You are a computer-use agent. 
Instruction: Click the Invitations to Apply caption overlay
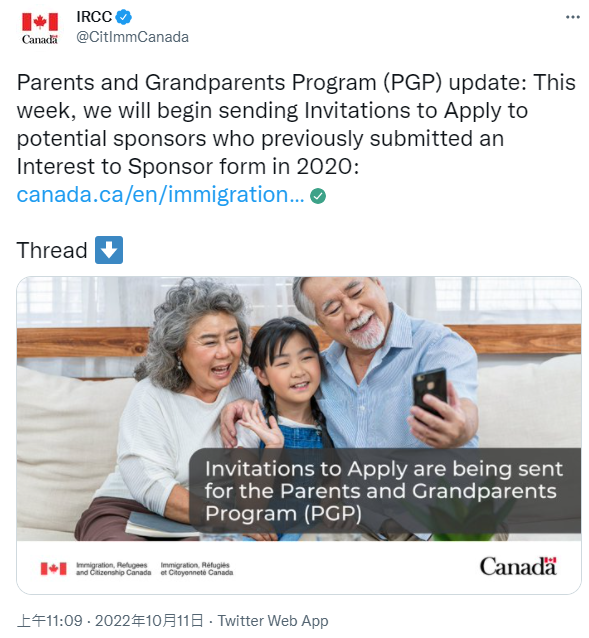(384, 491)
